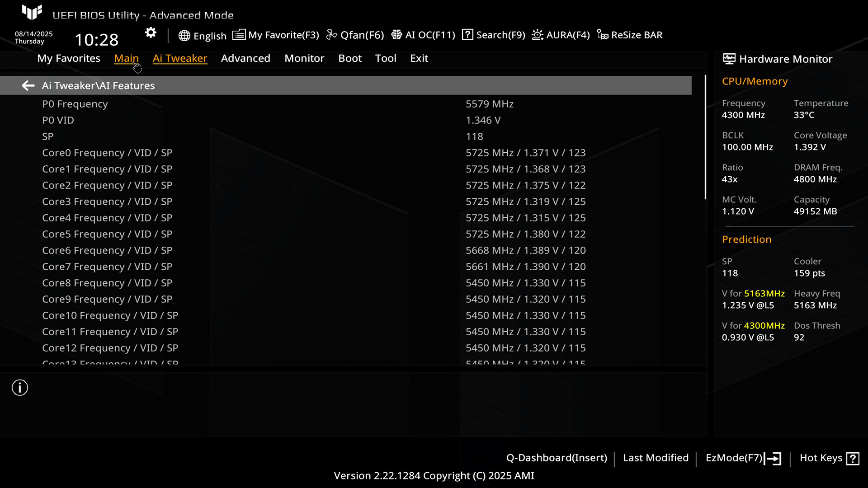Image resolution: width=868 pixels, height=488 pixels.
Task: Launch AI OC(F11) brain icon
Action: [x=396, y=35]
